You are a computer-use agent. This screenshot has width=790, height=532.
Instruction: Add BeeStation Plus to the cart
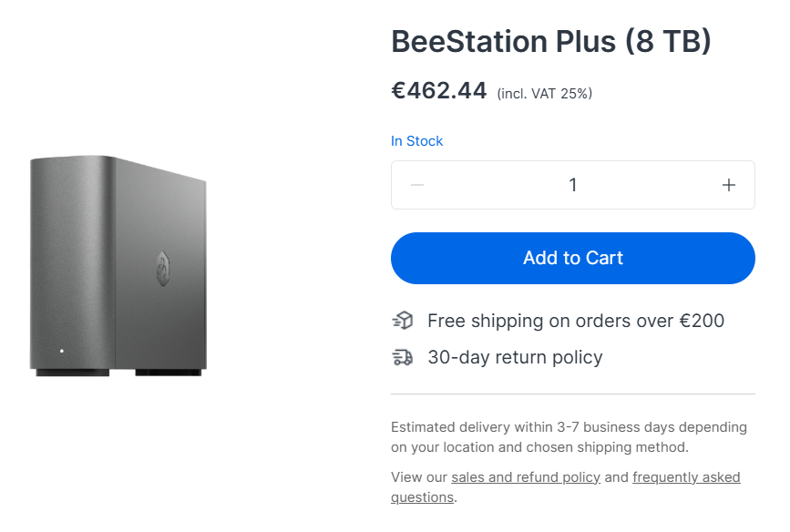[573, 258]
